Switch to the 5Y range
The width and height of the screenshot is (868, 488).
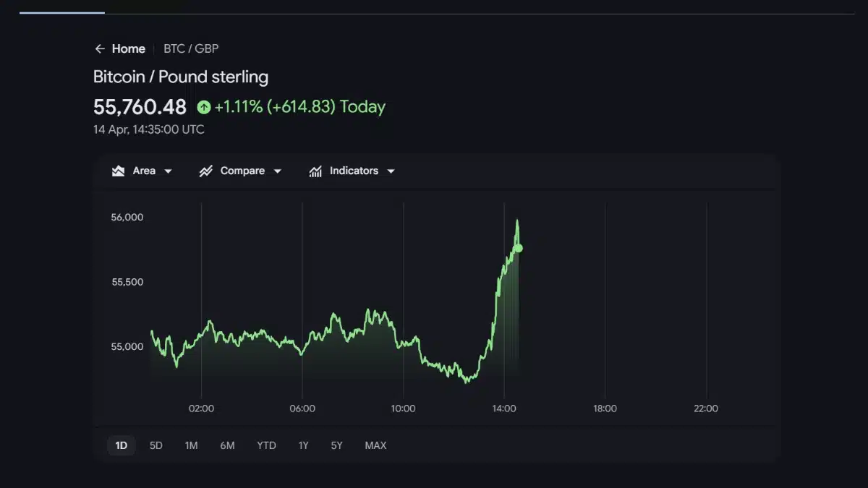[336, 445]
